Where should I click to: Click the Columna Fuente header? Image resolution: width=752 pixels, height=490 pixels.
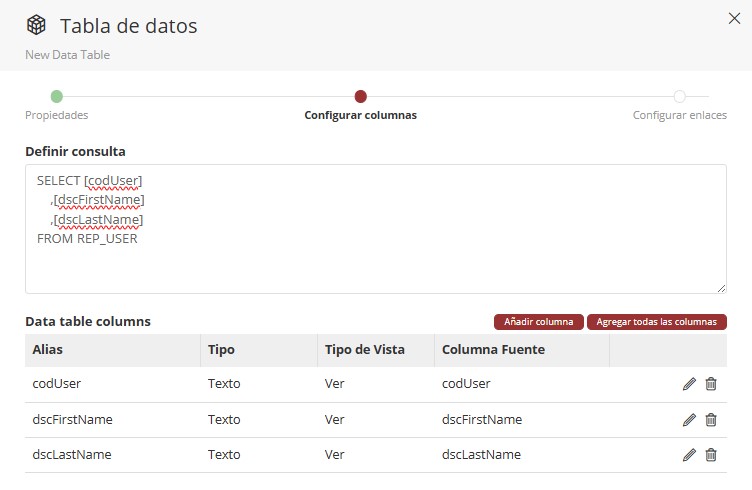click(492, 349)
